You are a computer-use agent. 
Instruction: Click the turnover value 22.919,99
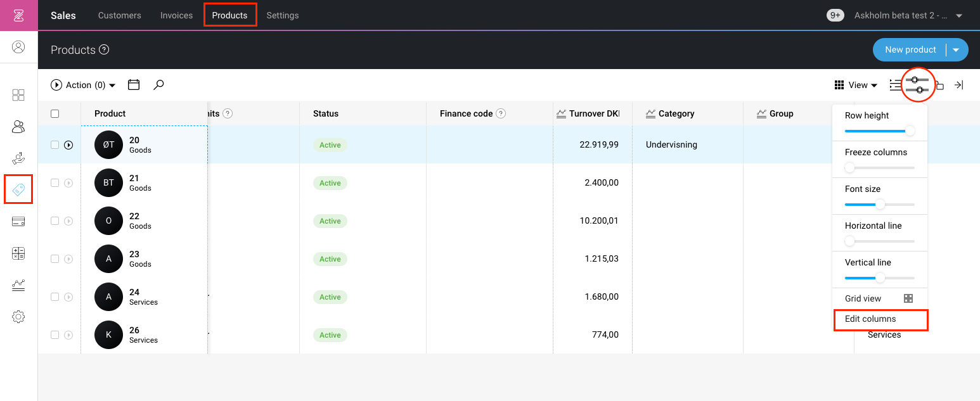[599, 145]
